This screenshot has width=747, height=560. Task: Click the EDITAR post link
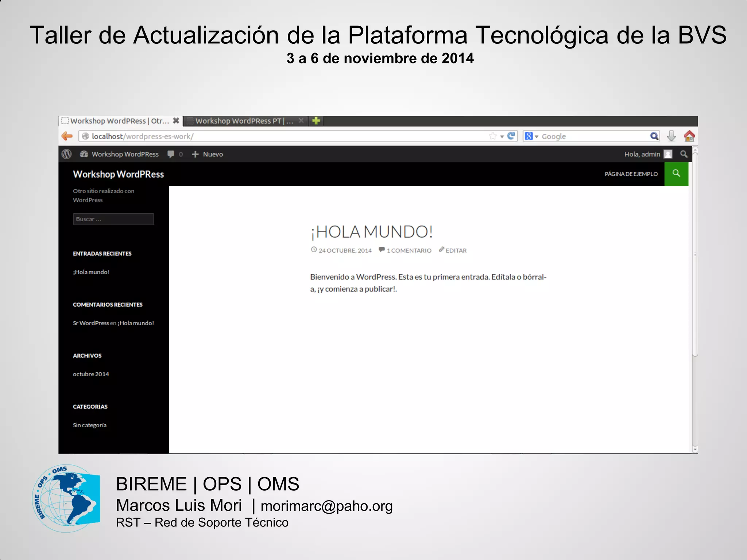point(456,250)
